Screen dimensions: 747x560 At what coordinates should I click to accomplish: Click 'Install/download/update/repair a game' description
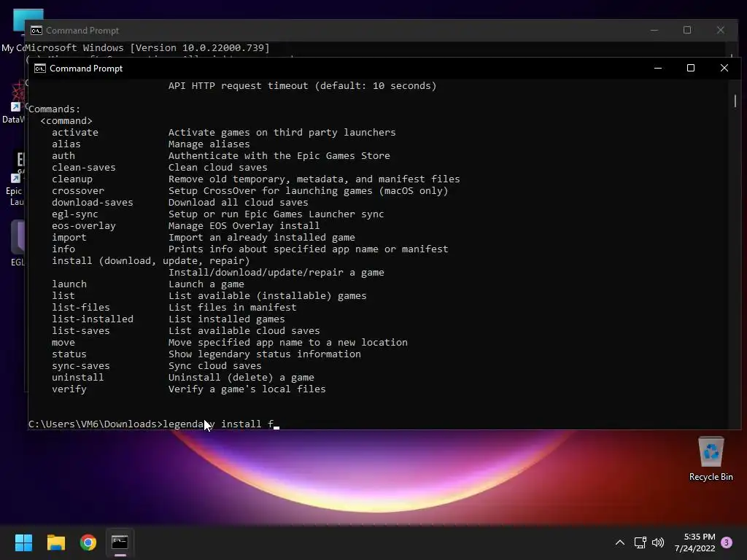(276, 273)
